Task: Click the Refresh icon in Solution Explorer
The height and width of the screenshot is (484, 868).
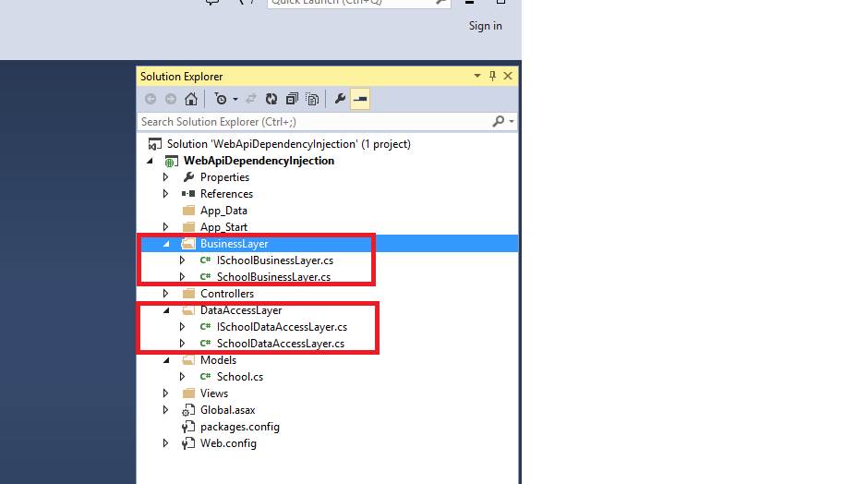Action: click(271, 99)
